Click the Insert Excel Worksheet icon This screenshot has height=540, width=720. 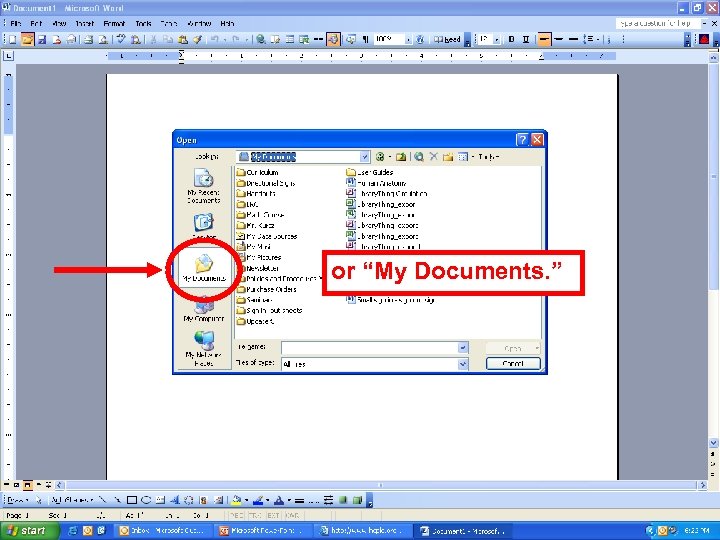click(304, 39)
